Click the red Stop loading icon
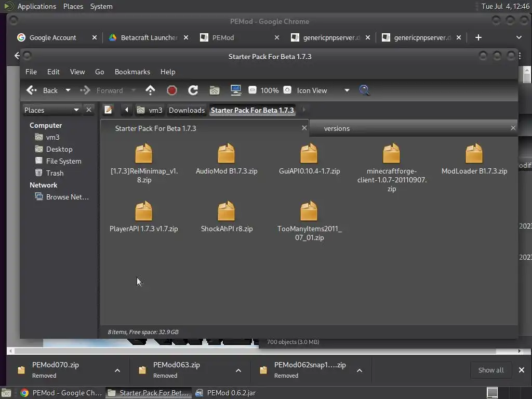Image resolution: width=532 pixels, height=399 pixels. (x=171, y=90)
